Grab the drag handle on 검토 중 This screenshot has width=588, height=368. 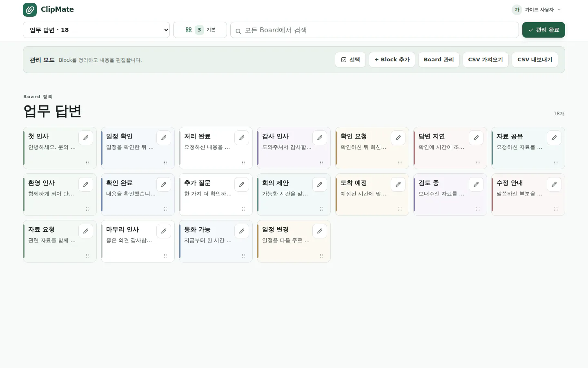[478, 209]
